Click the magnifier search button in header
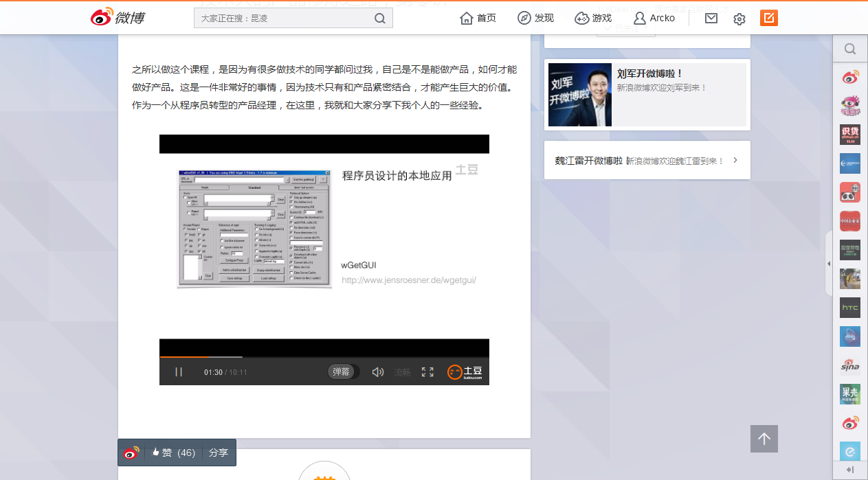The image size is (868, 480). tap(380, 19)
